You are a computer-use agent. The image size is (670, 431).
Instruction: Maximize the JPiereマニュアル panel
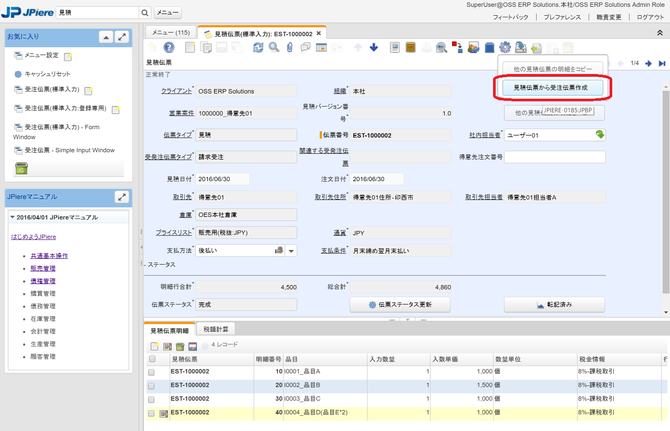click(122, 197)
